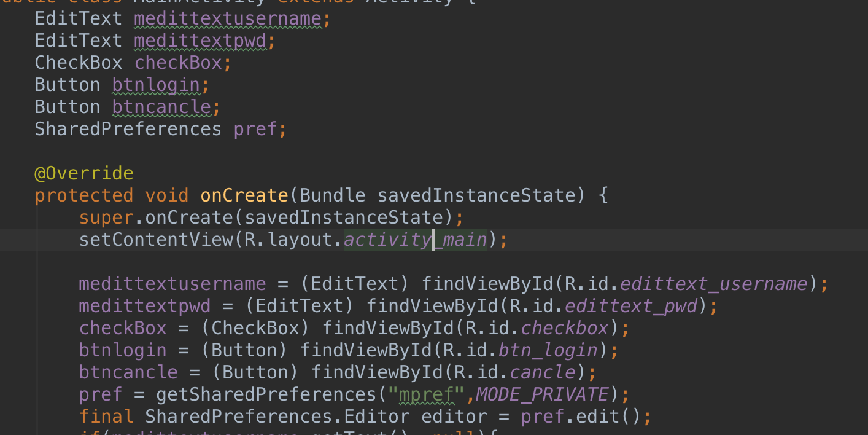Click medittextusername in the assignment line
The height and width of the screenshot is (435, 868).
pyautogui.click(x=172, y=284)
